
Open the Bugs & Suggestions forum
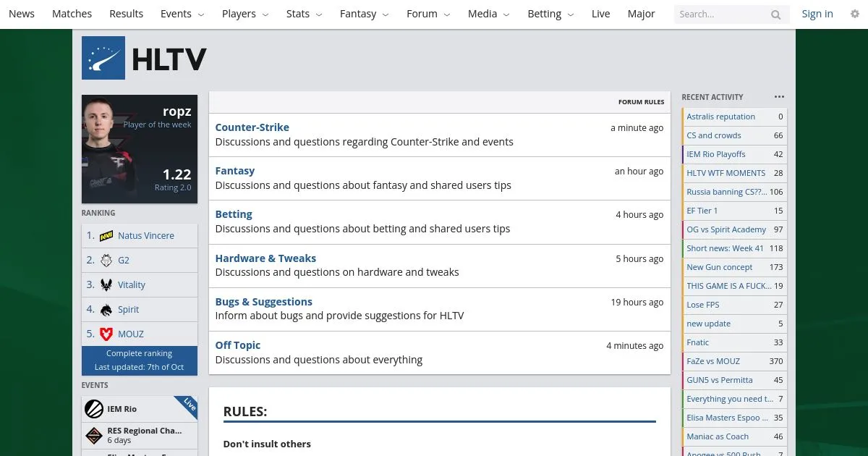pos(264,302)
